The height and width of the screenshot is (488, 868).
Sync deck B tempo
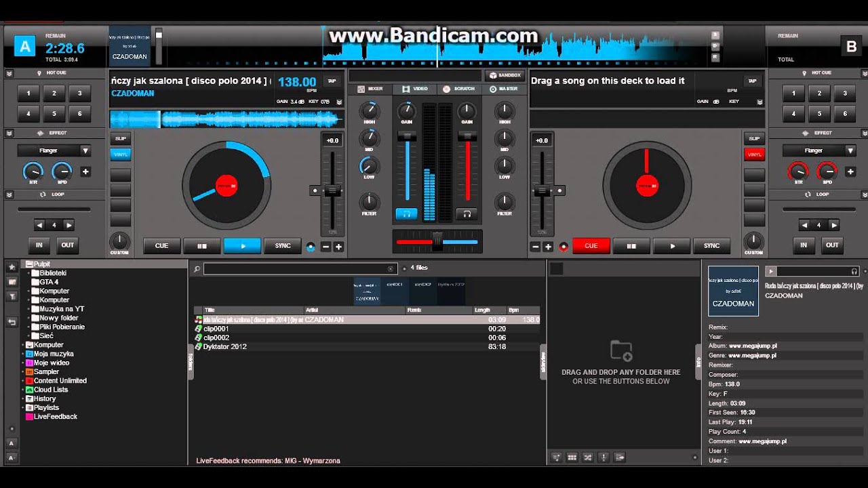point(712,246)
